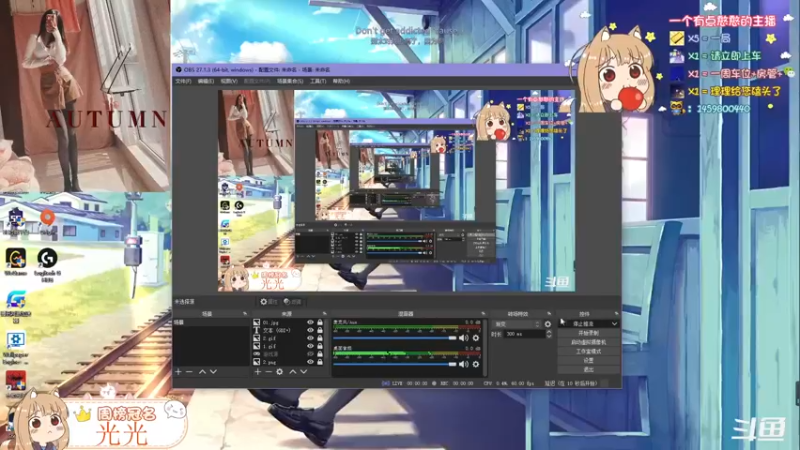Remove selected source with minus icon

[268, 372]
